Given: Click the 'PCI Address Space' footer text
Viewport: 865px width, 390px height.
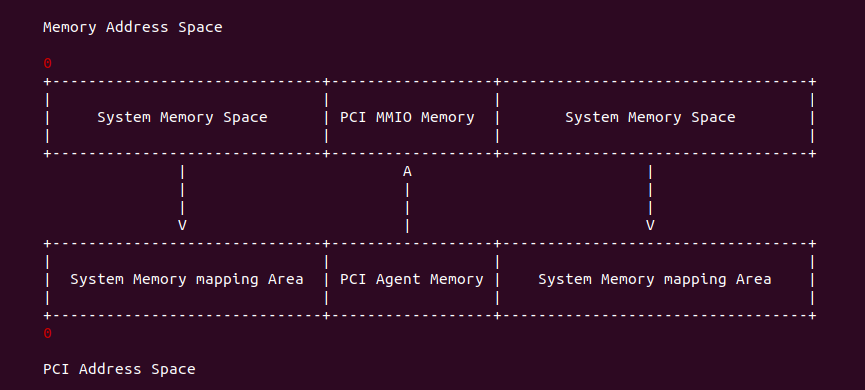Looking at the screenshot, I should [x=119, y=369].
